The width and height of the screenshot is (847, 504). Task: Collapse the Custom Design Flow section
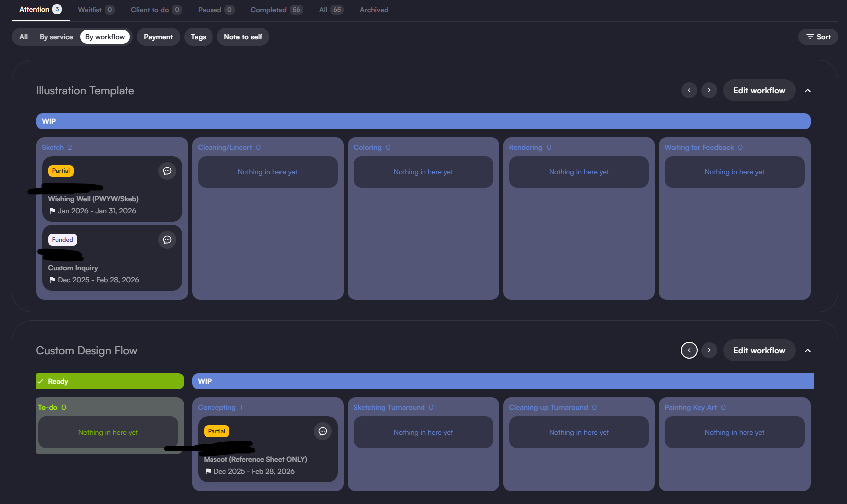[808, 351]
